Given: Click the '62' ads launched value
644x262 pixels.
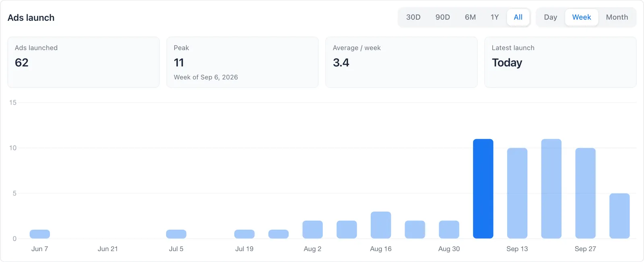Looking at the screenshot, I should click(x=22, y=63).
